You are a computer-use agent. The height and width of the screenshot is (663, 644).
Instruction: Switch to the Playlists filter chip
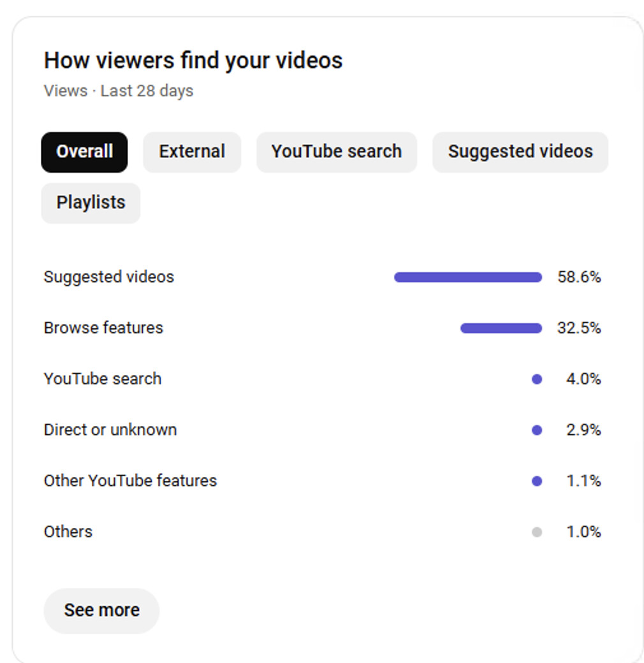pyautogui.click(x=91, y=203)
